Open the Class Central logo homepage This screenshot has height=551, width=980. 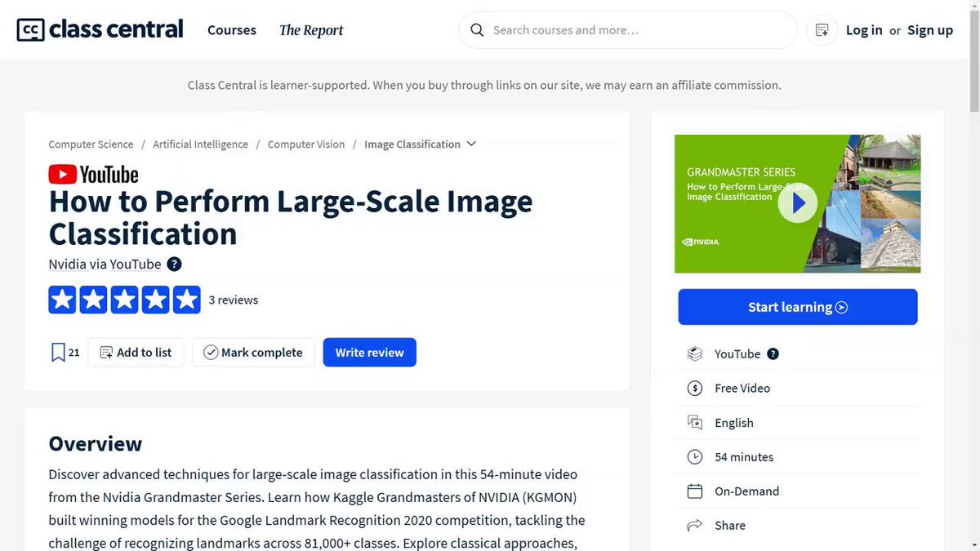pos(100,30)
